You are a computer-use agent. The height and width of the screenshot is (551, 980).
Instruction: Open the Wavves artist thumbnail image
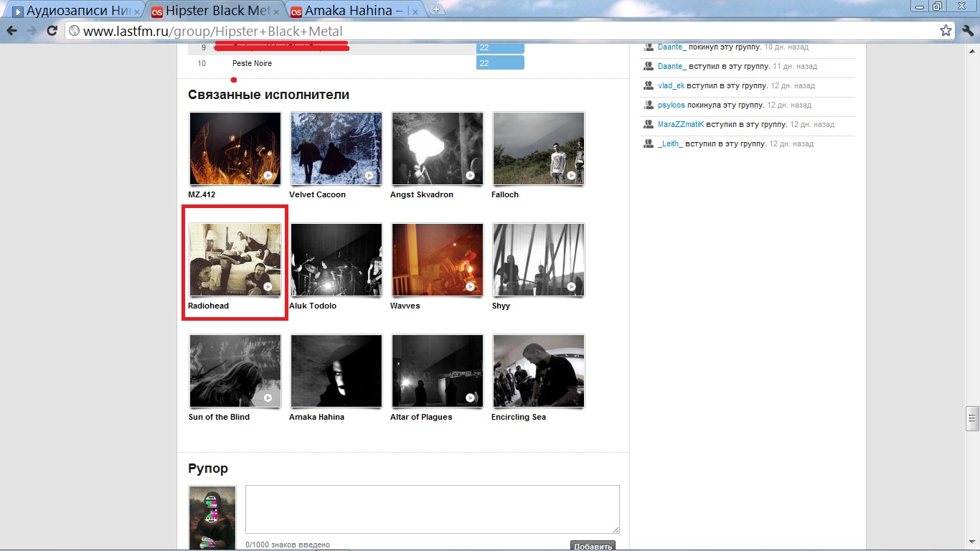point(438,260)
